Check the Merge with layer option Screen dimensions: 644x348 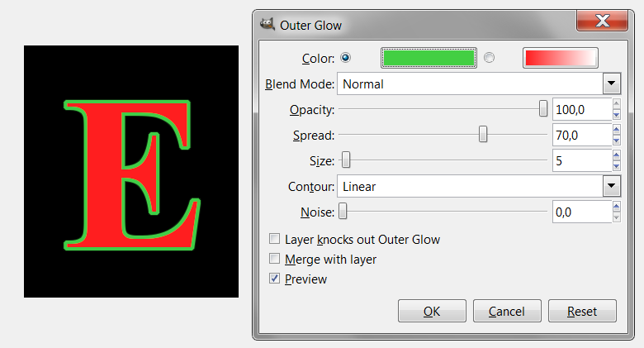274,260
